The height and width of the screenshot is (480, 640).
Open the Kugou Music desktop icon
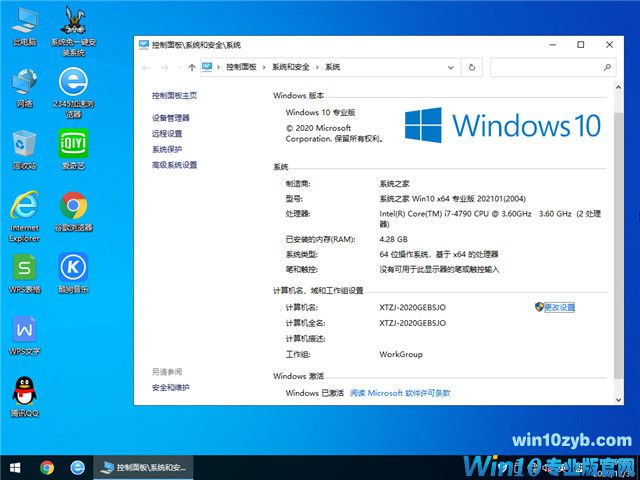pyautogui.click(x=73, y=273)
